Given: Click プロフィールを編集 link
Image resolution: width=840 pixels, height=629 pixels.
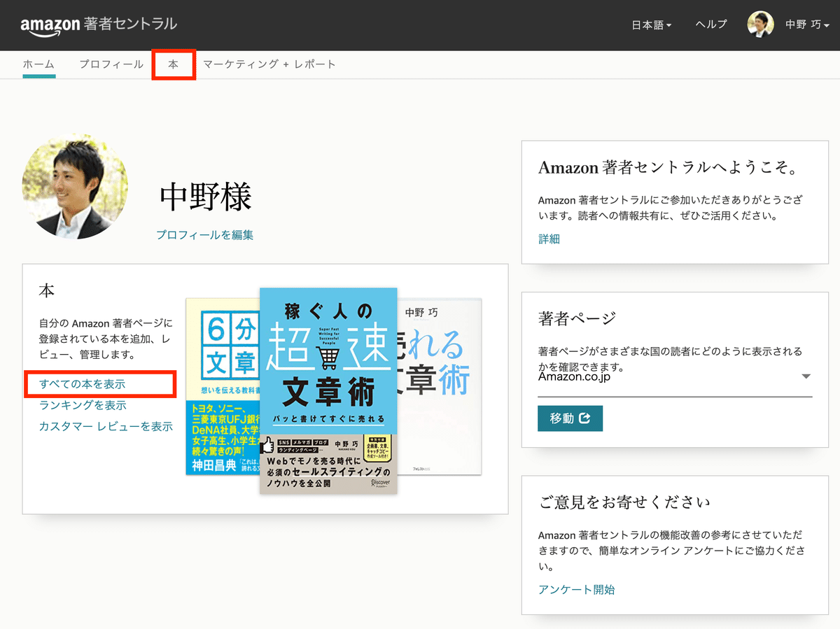Looking at the screenshot, I should 205,235.
